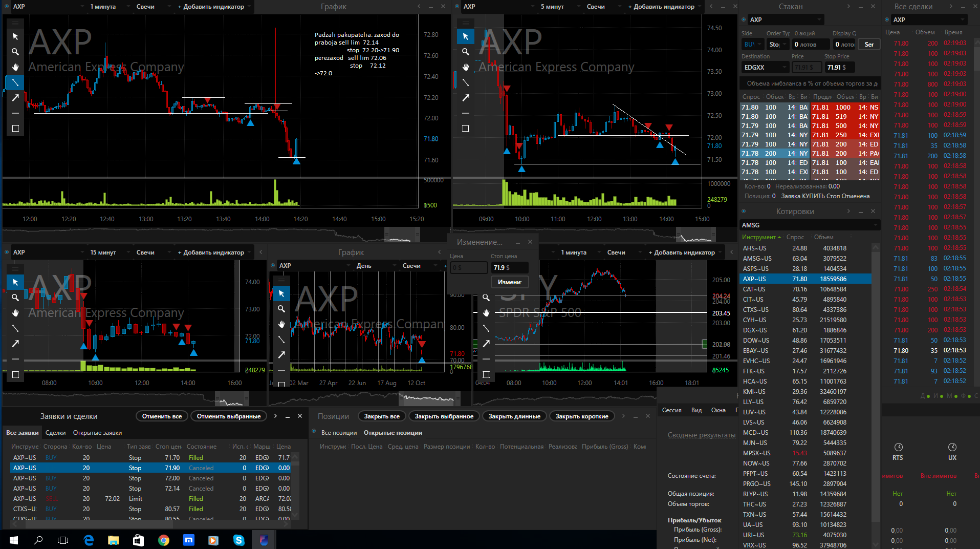Toggle the link radio beside AXP in the 5-minute chart header
Image resolution: width=980 pixels, height=549 pixels.
point(457,7)
